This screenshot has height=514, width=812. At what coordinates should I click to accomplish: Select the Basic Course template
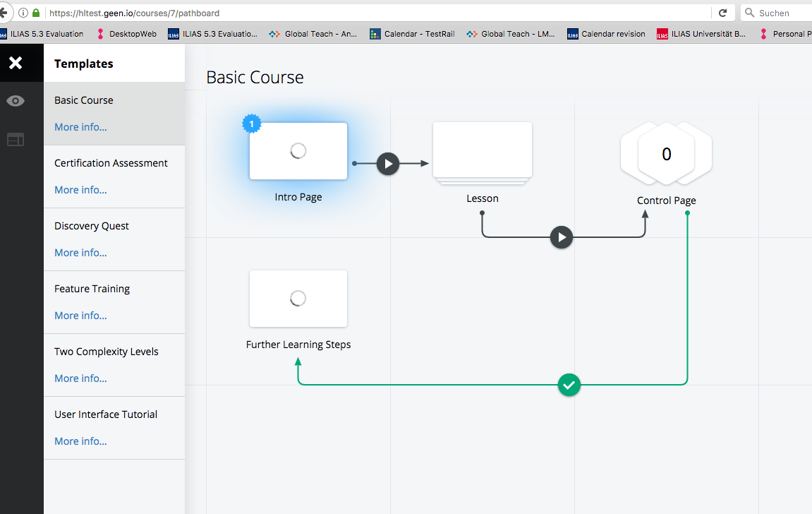coord(84,100)
